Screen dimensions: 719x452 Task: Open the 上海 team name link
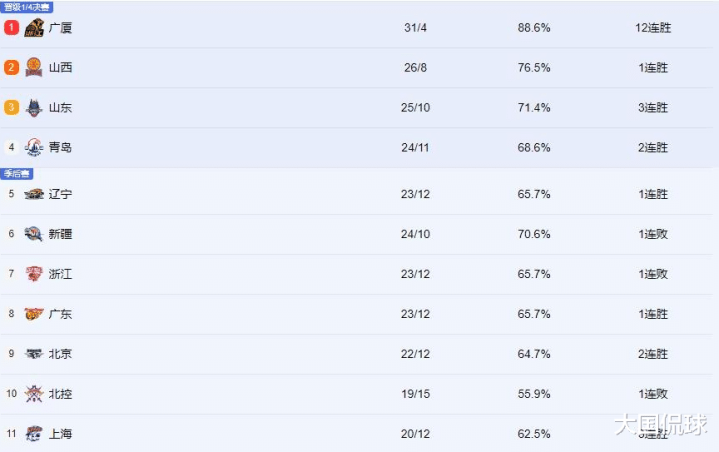point(60,434)
